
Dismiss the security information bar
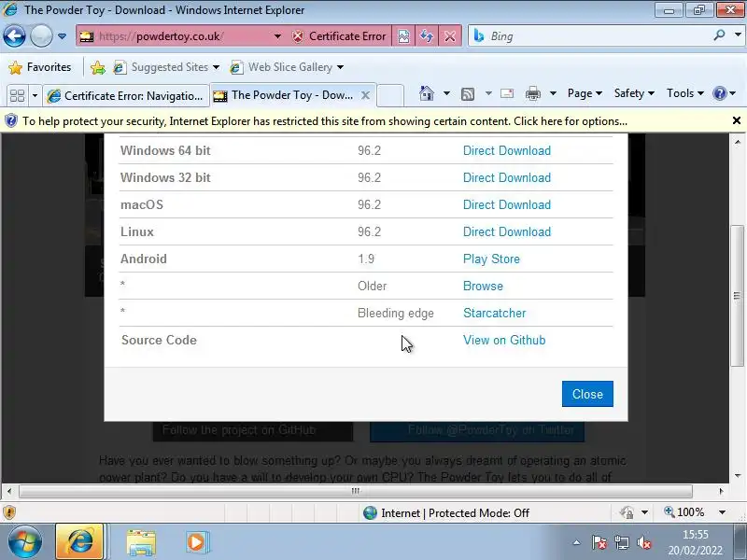tap(736, 120)
